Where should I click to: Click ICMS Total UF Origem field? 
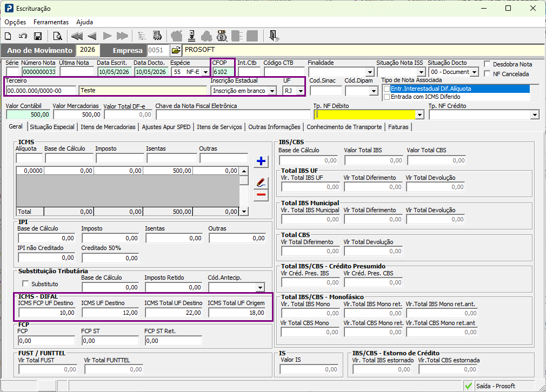(237, 313)
